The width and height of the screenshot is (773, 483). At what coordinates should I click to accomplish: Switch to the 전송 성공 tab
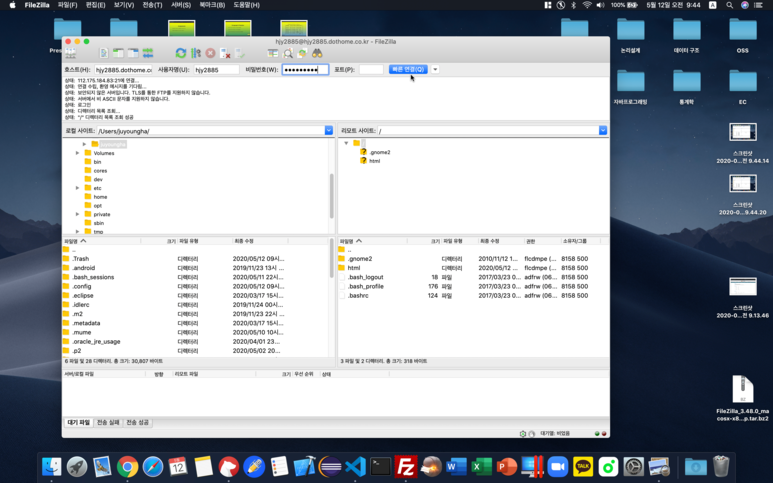click(138, 422)
